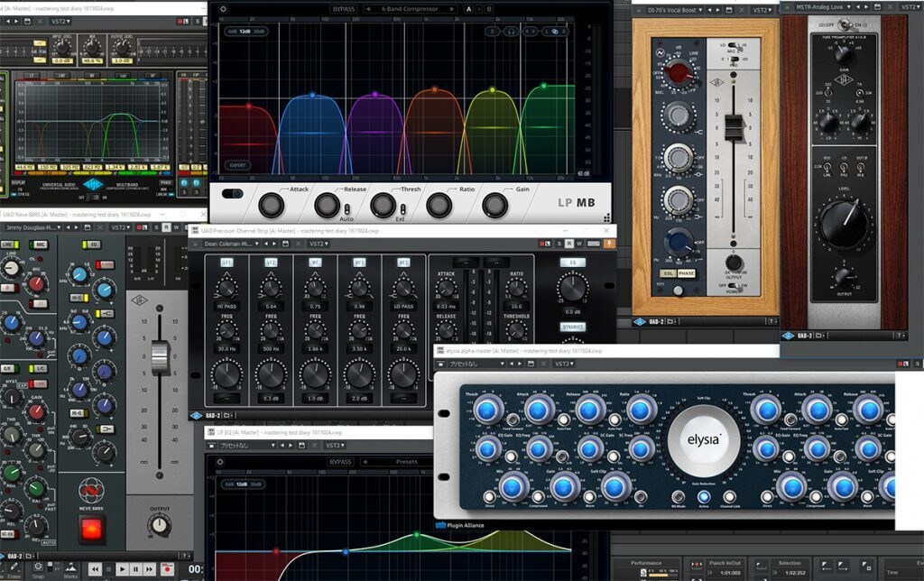
Task: Open the LP EQ settings gear icon
Action: (220, 462)
